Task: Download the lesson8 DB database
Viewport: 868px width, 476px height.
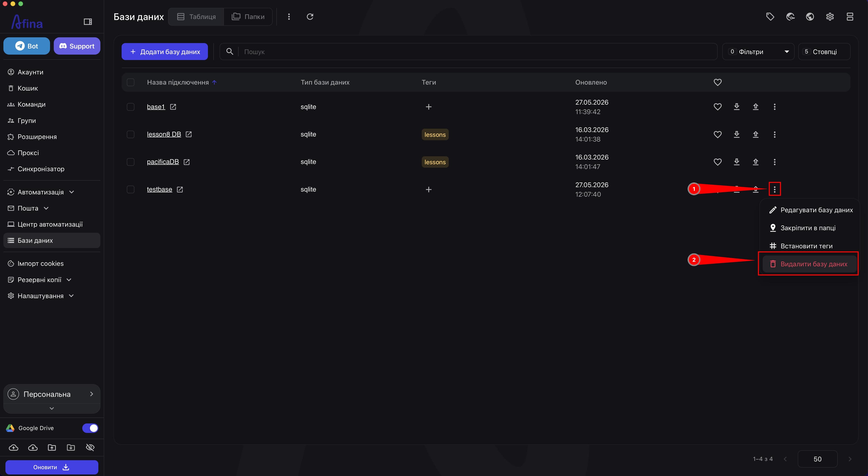Action: pos(737,134)
